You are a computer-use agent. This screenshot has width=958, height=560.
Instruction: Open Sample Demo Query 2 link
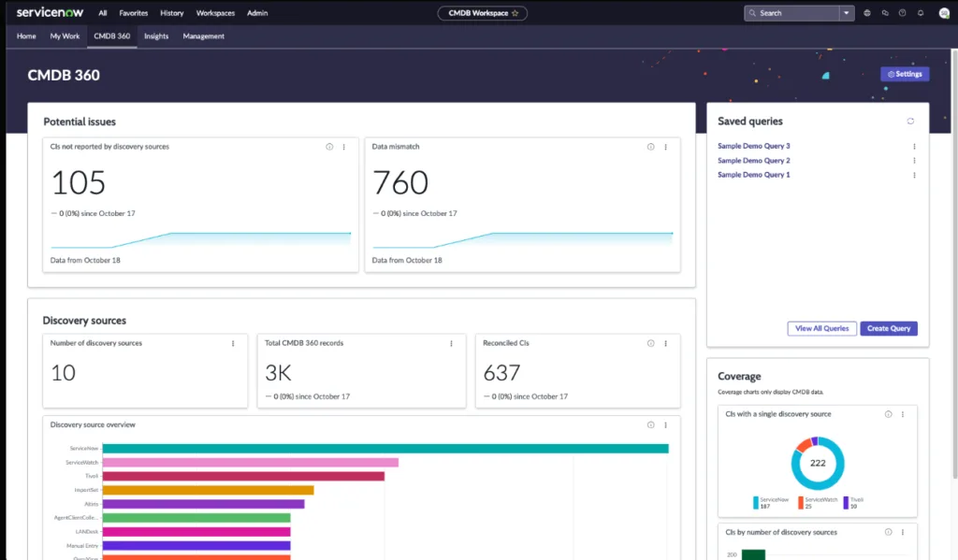point(753,161)
